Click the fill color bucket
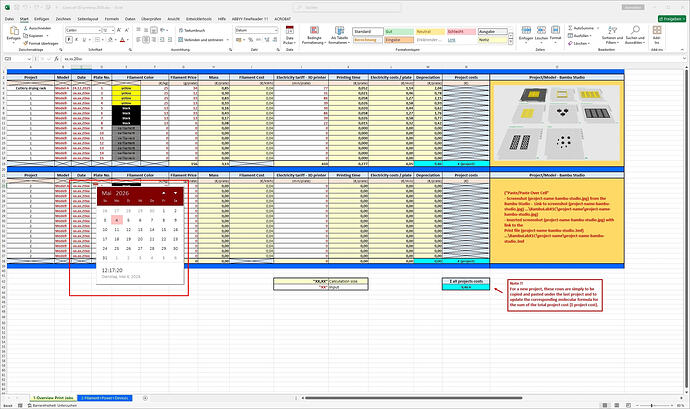The width and height of the screenshot is (690, 409). [x=110, y=40]
